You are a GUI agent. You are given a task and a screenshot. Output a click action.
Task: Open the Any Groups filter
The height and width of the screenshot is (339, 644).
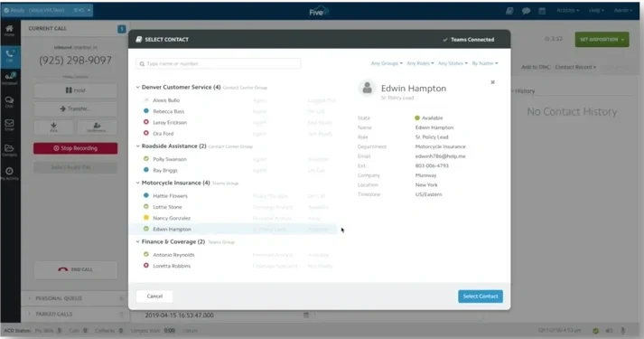tap(387, 63)
